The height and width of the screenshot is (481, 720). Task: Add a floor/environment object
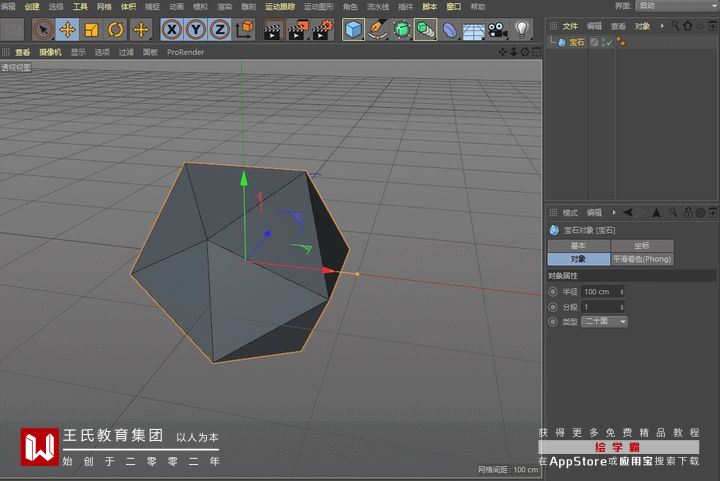point(473,30)
